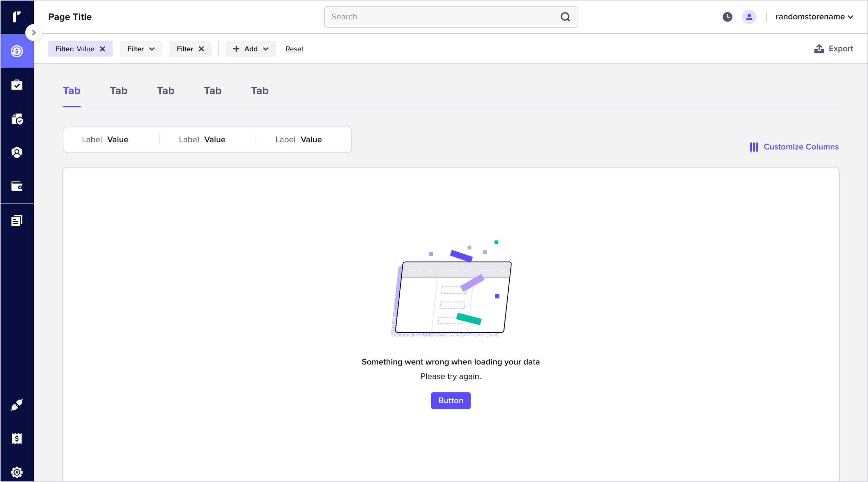Open the plug integrations sidebar icon
Image resolution: width=868 pixels, height=482 pixels.
[17, 405]
